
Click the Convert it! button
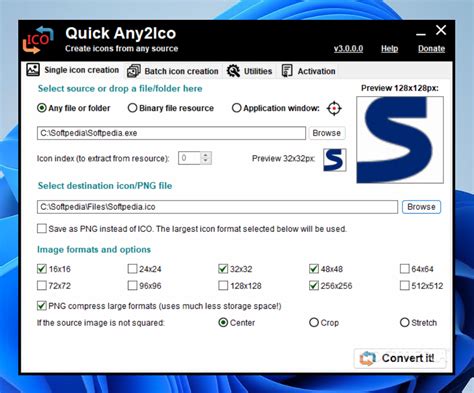point(400,358)
